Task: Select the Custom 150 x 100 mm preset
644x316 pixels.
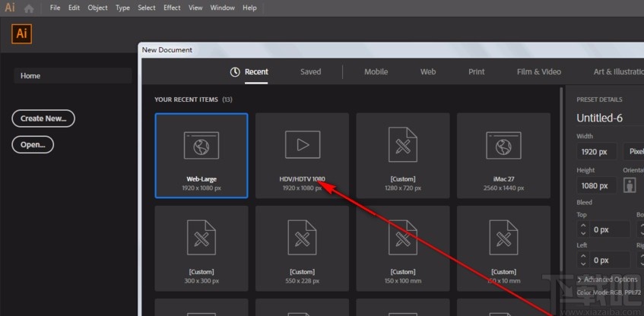Action: point(403,248)
